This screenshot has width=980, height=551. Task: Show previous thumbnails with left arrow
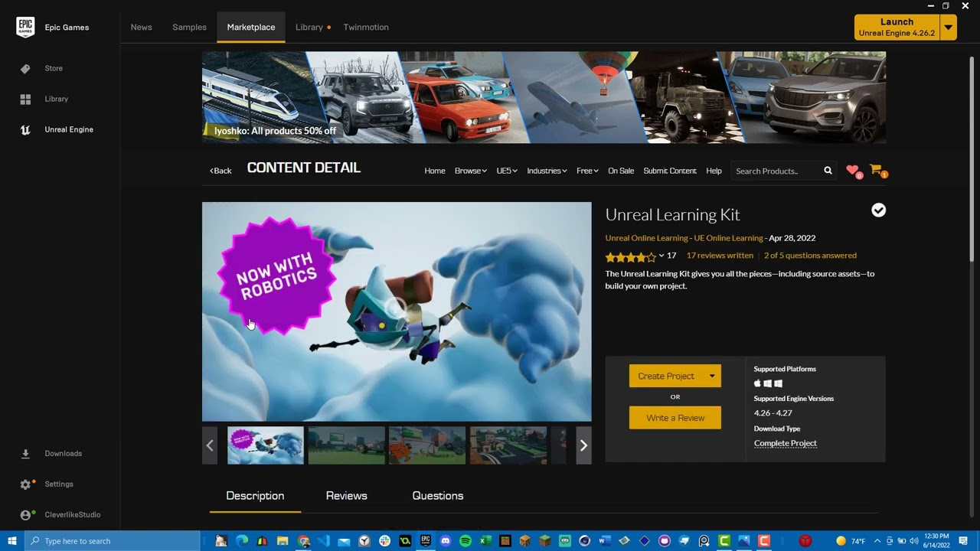[x=210, y=445]
